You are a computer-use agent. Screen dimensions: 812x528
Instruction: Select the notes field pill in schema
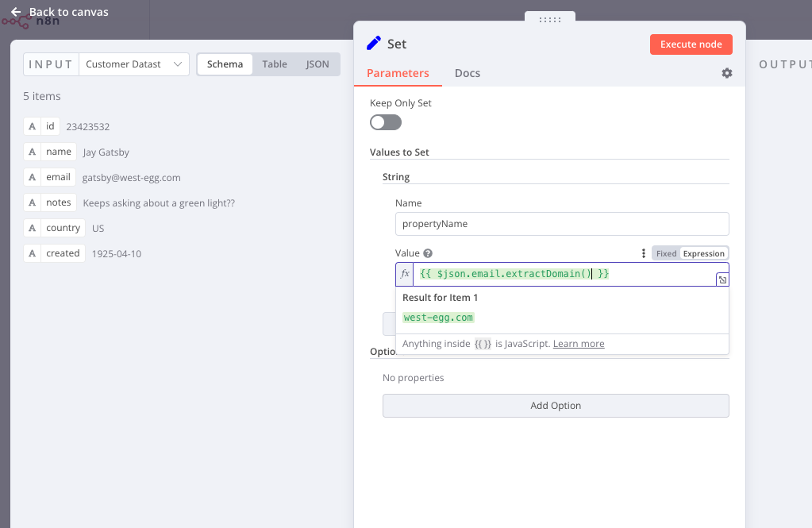pyautogui.click(x=50, y=202)
